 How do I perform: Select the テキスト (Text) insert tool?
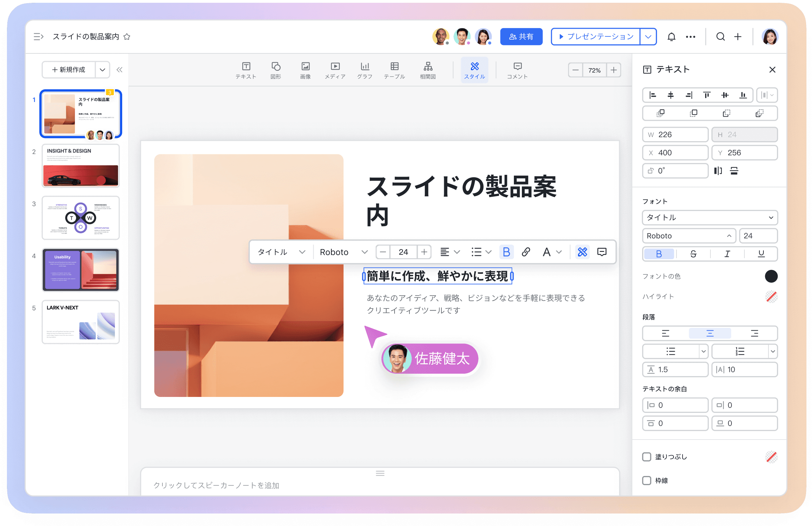(246, 70)
